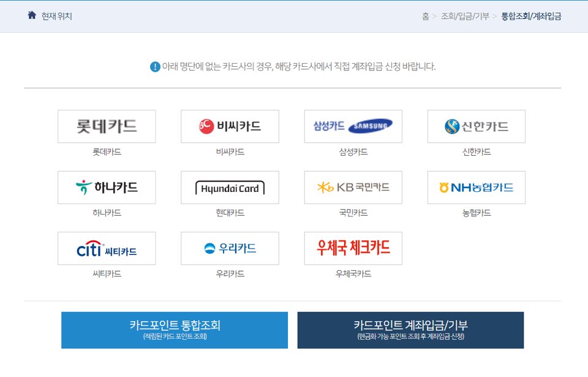Image resolution: width=588 pixels, height=377 pixels.
Task: Click the Hana Card logo icon
Action: (106, 188)
